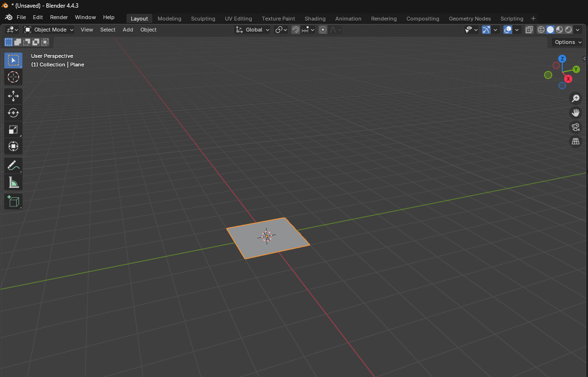Set selection mode to invert selection
This screenshot has height=377, width=588.
coord(36,42)
